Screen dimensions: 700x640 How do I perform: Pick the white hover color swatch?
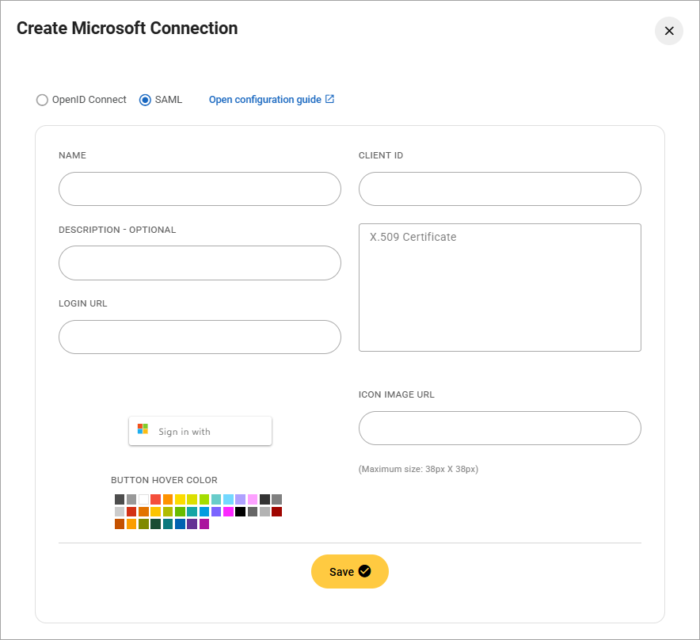(x=144, y=499)
